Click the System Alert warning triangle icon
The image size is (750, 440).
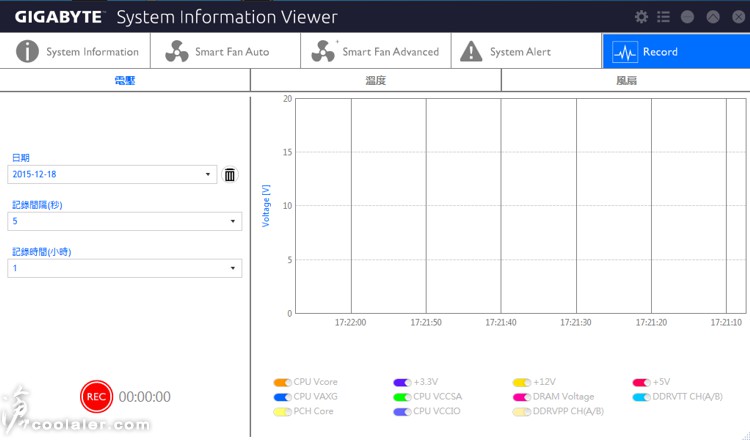(x=471, y=51)
